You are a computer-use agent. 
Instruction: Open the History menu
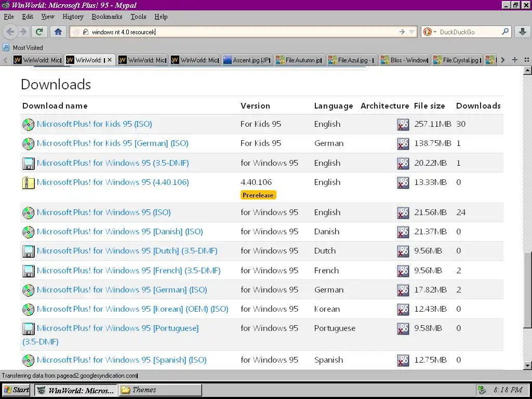(x=73, y=17)
